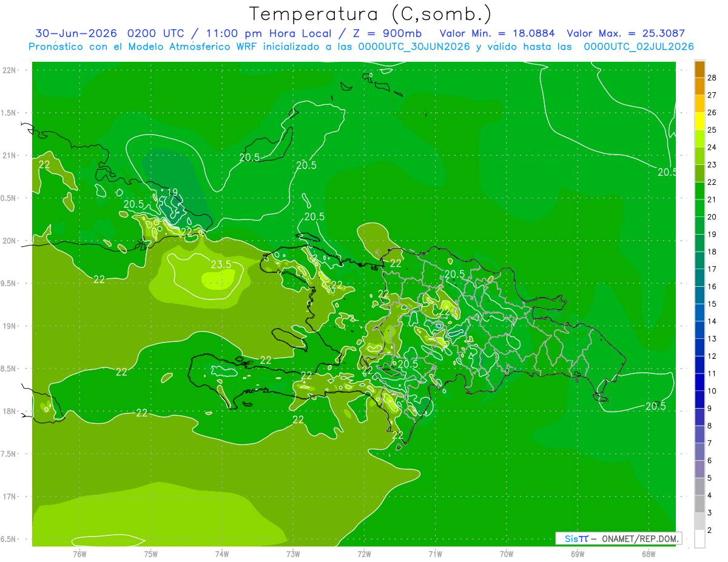Click color scale segment between 23 and 24

coord(699,156)
